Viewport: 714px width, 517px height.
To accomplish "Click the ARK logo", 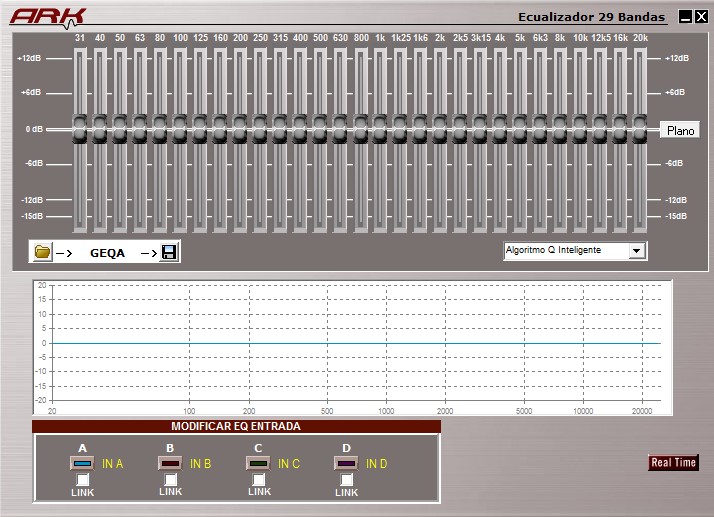I will pyautogui.click(x=48, y=18).
